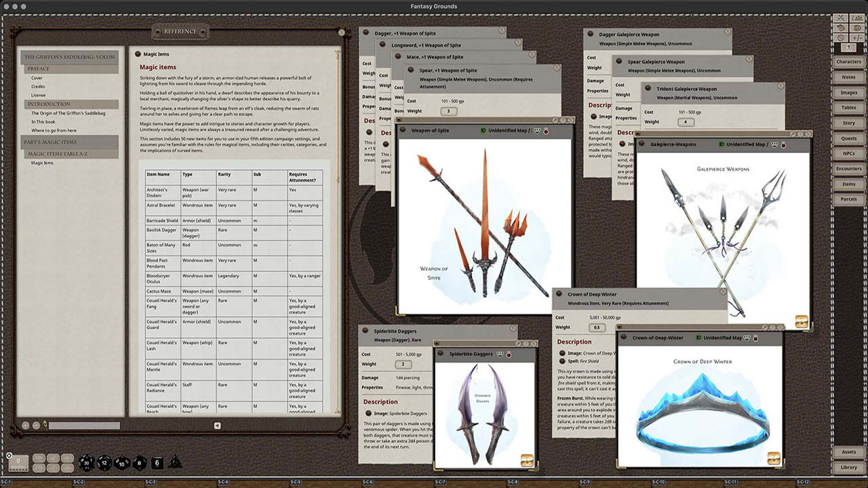The height and width of the screenshot is (488, 868).
Task: Roll the d6 die
Action: (x=156, y=464)
